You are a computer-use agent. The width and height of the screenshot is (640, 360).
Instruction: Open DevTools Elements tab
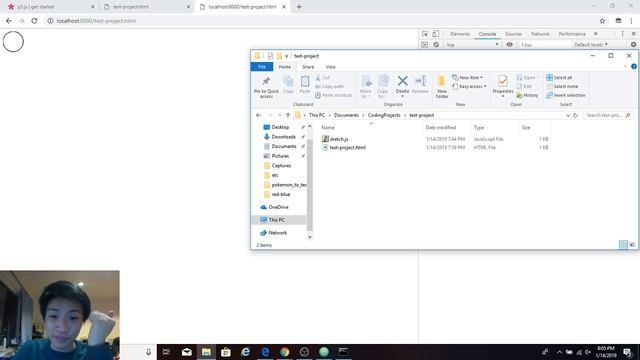click(x=460, y=34)
